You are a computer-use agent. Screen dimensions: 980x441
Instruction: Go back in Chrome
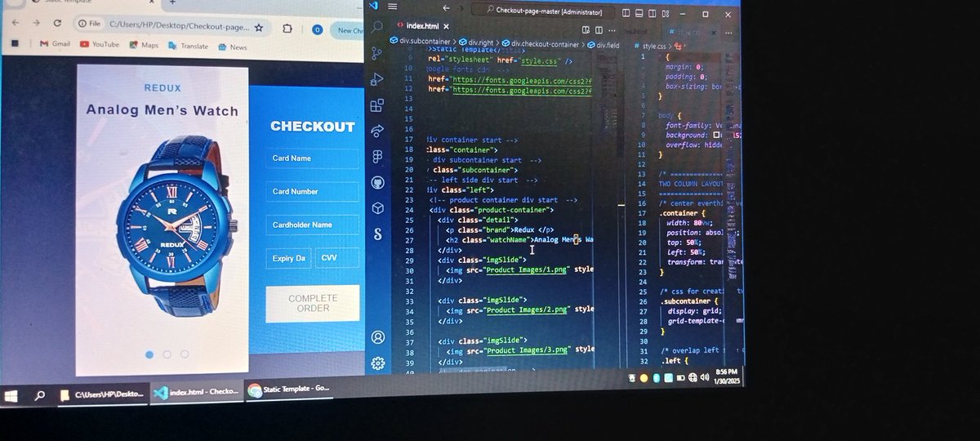pos(16,22)
